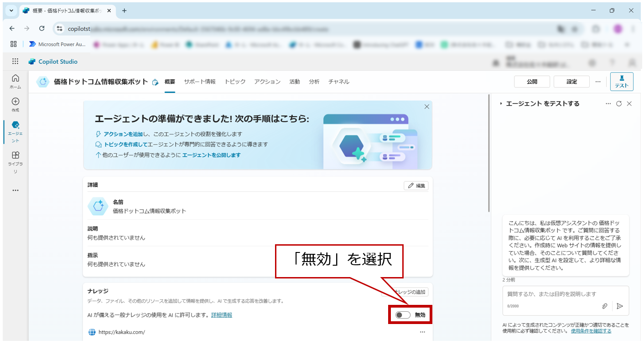Open a new browser tab
The image size is (644, 355).
124,10
